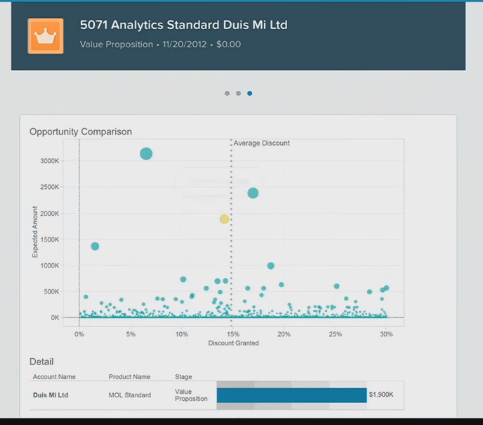Click the Discount Granted axis label
This screenshot has width=483, height=425.
(x=233, y=343)
